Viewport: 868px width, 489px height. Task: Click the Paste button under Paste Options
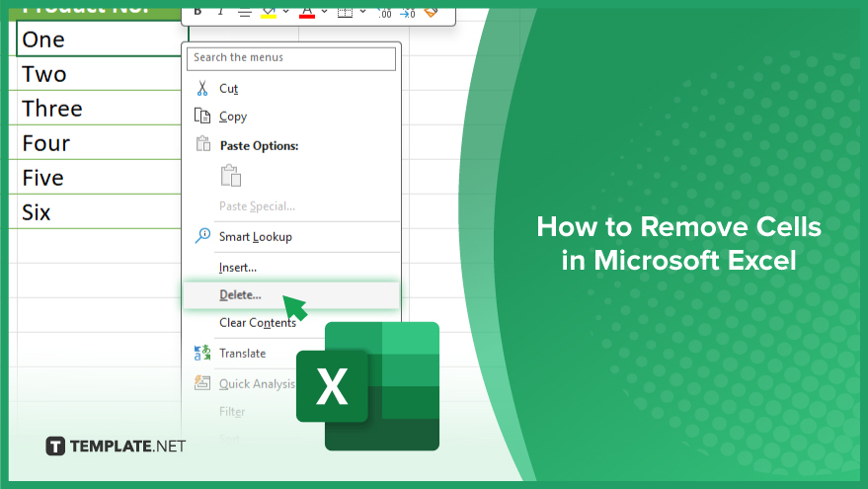pos(231,175)
